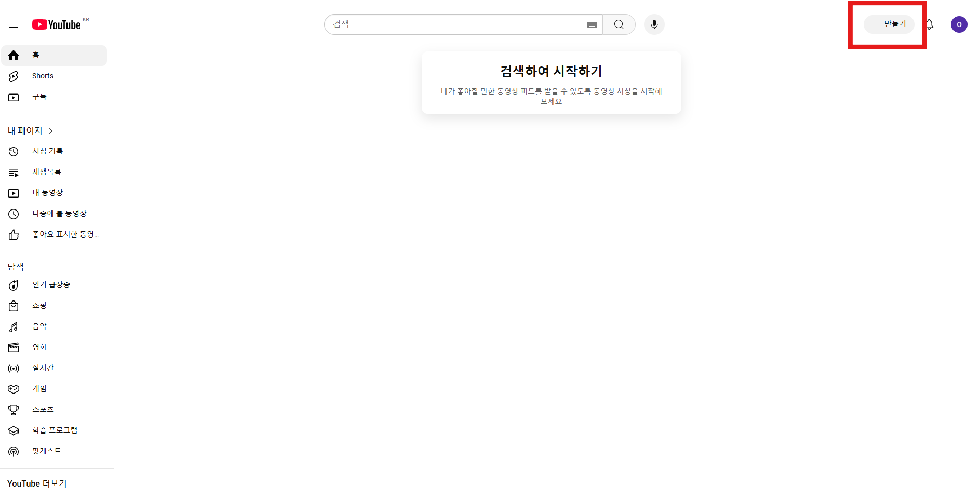The image size is (980, 498).
Task: Select Shorts label in sidebar
Action: click(43, 76)
